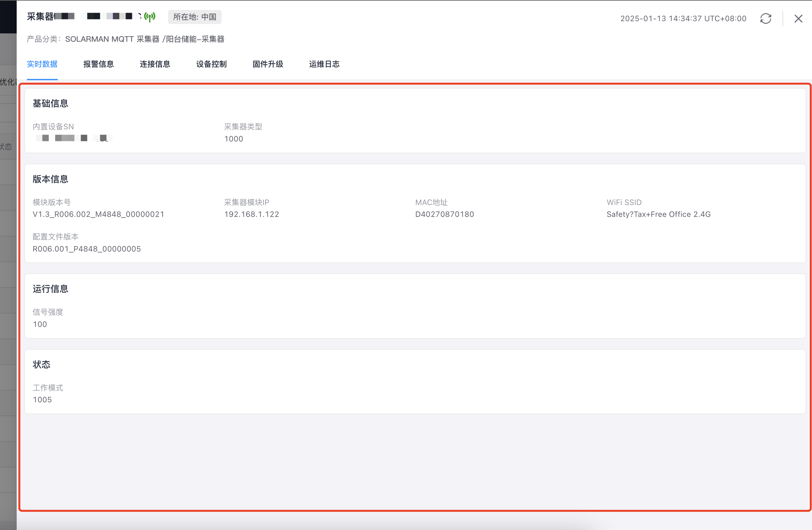
Task: Click the green online signal icon
Action: tap(149, 17)
